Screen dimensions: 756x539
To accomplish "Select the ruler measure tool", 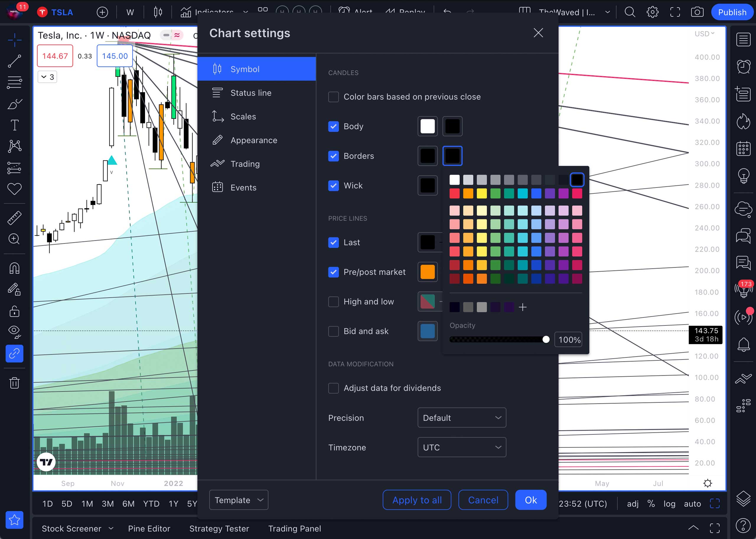I will pyautogui.click(x=14, y=218).
